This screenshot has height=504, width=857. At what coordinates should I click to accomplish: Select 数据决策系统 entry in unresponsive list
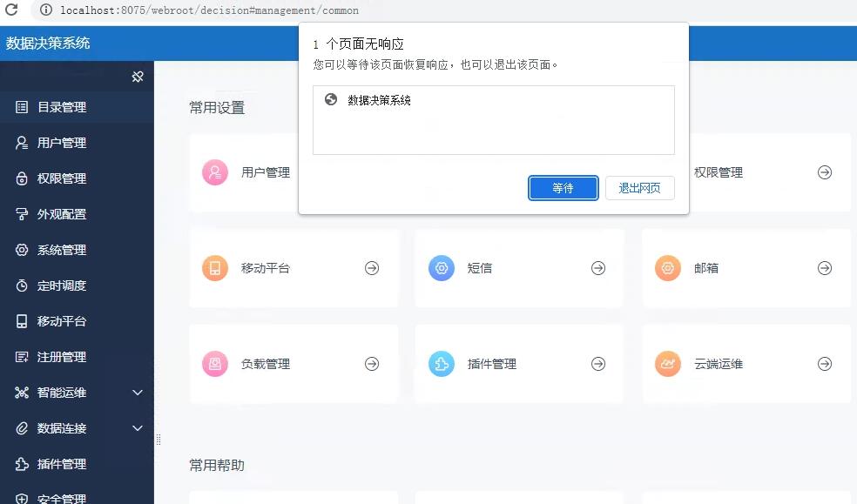tap(379, 100)
